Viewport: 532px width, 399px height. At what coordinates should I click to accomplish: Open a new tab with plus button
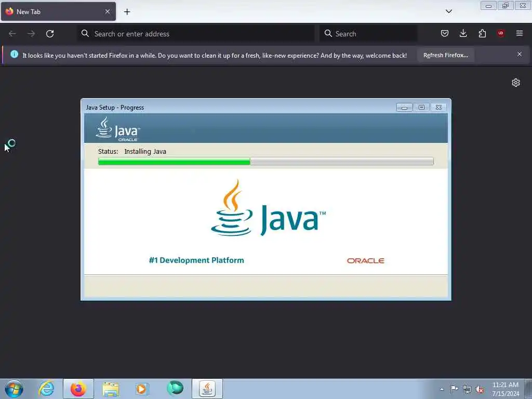pyautogui.click(x=127, y=12)
